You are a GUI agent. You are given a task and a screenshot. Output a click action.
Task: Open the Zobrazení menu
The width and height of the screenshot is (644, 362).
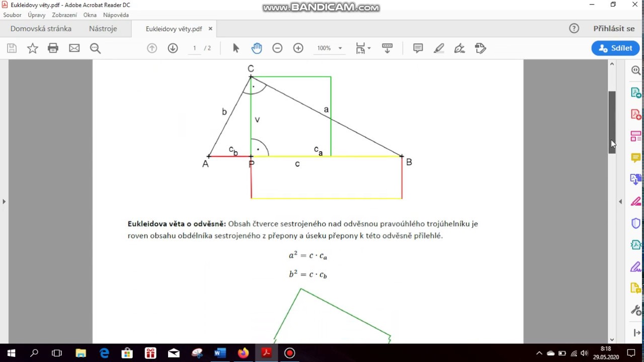pyautogui.click(x=64, y=15)
